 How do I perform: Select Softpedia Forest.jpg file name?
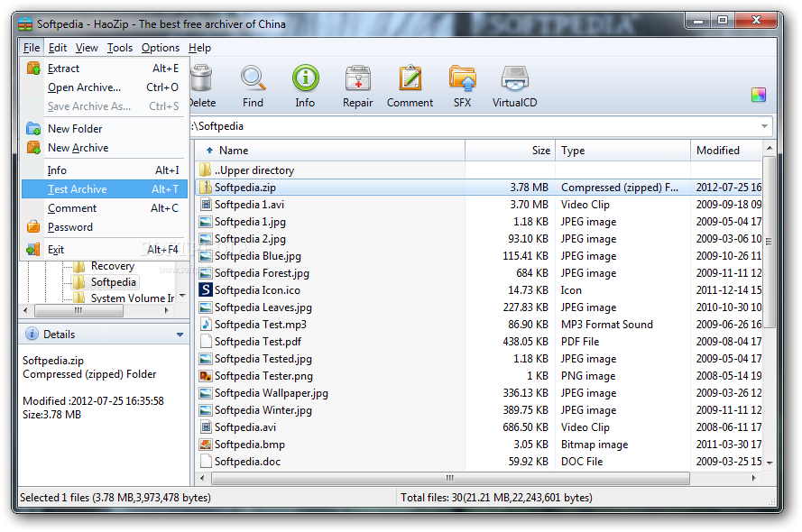[262, 273]
